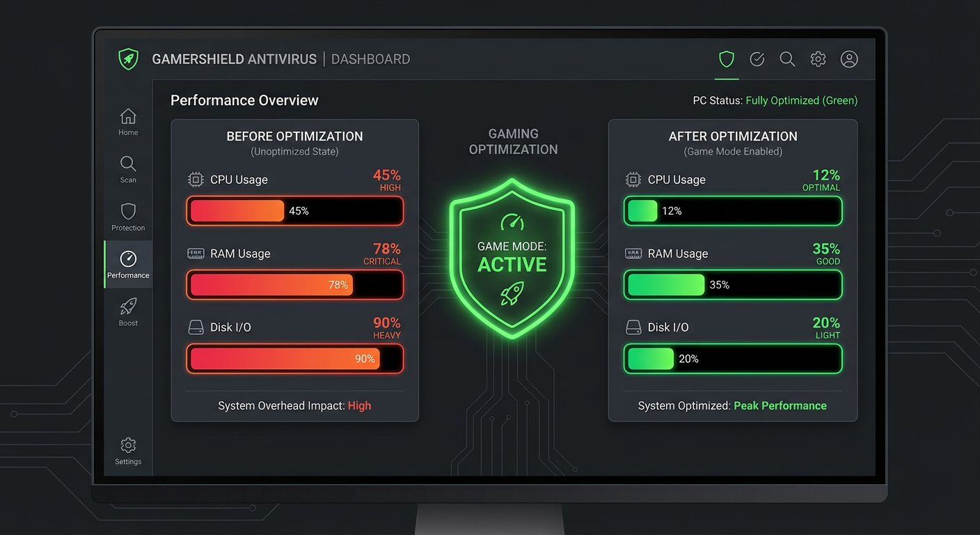
Task: Click the Fully Optimized (Green) status text
Action: [801, 100]
